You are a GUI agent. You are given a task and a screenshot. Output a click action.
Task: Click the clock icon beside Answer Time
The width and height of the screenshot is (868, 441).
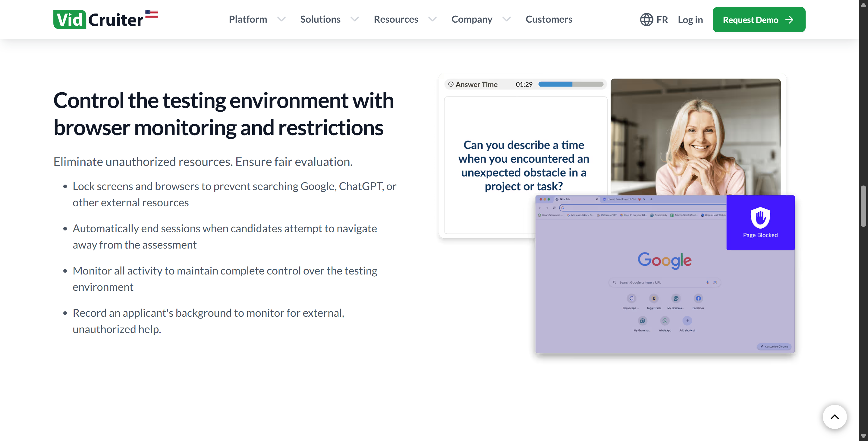click(x=451, y=84)
